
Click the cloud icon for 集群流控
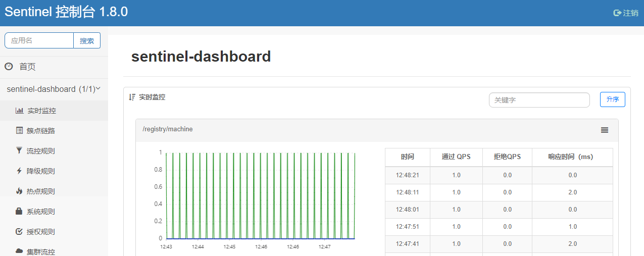[19, 251]
